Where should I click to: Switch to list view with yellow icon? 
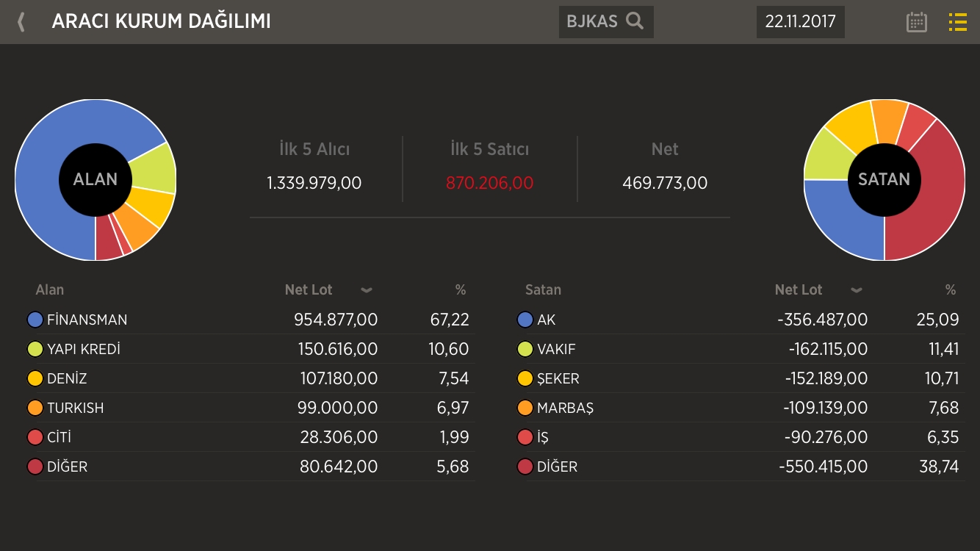click(957, 22)
